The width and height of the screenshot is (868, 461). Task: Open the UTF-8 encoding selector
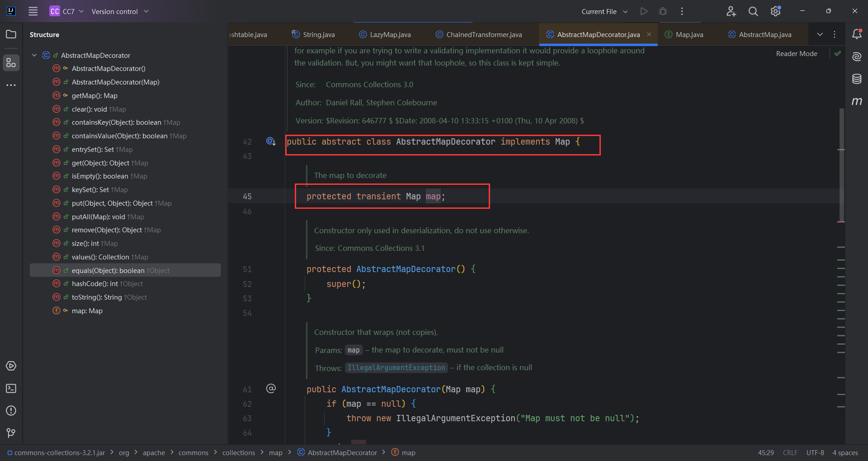(x=815, y=452)
